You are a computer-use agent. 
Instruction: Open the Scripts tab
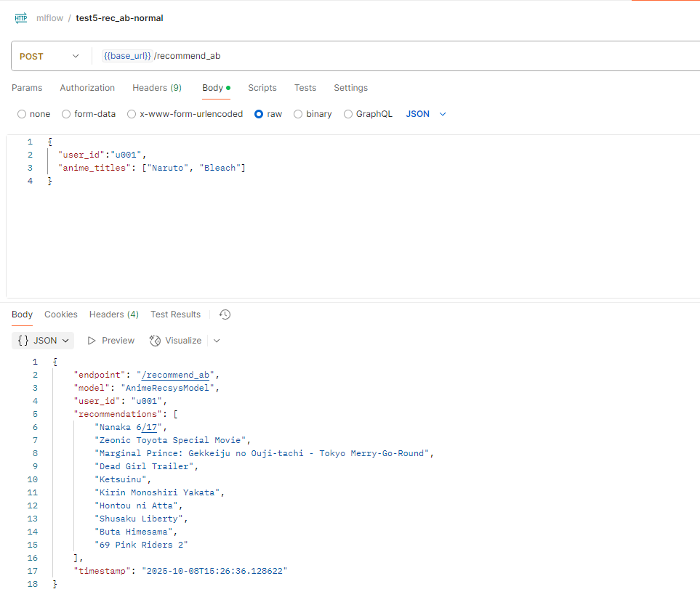pos(262,88)
